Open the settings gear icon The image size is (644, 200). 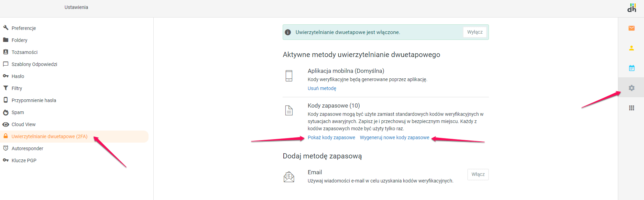pyautogui.click(x=632, y=88)
